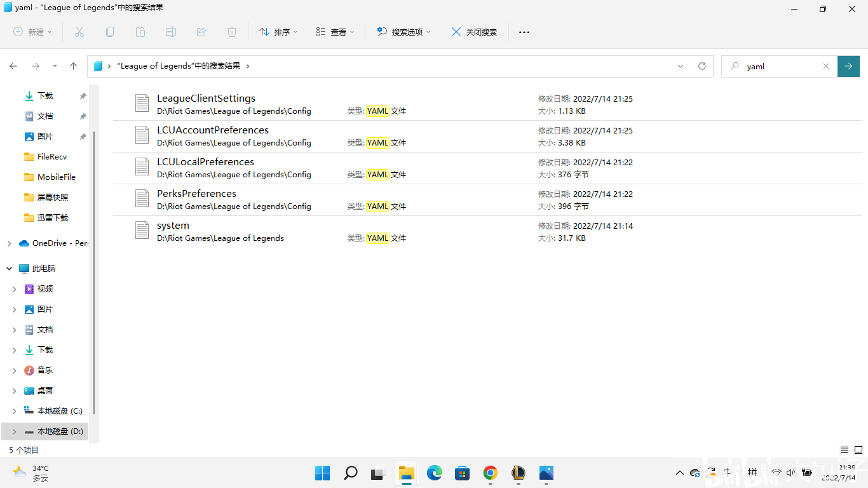Expand the OneDrive node

pyautogui.click(x=9, y=243)
